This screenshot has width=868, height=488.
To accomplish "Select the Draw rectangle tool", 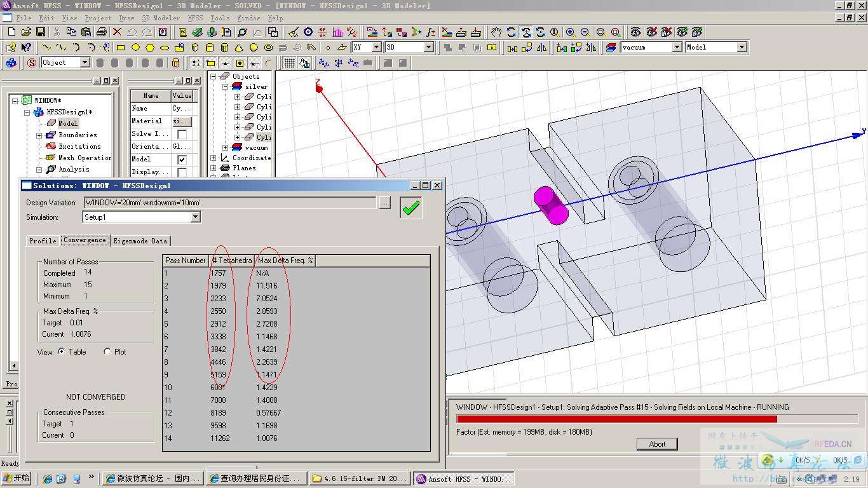I will point(121,47).
